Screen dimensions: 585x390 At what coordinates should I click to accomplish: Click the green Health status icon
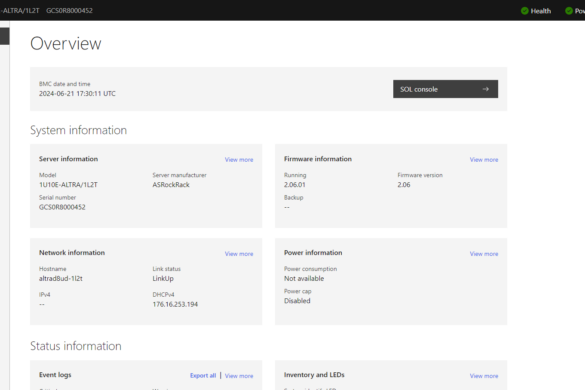pos(525,11)
